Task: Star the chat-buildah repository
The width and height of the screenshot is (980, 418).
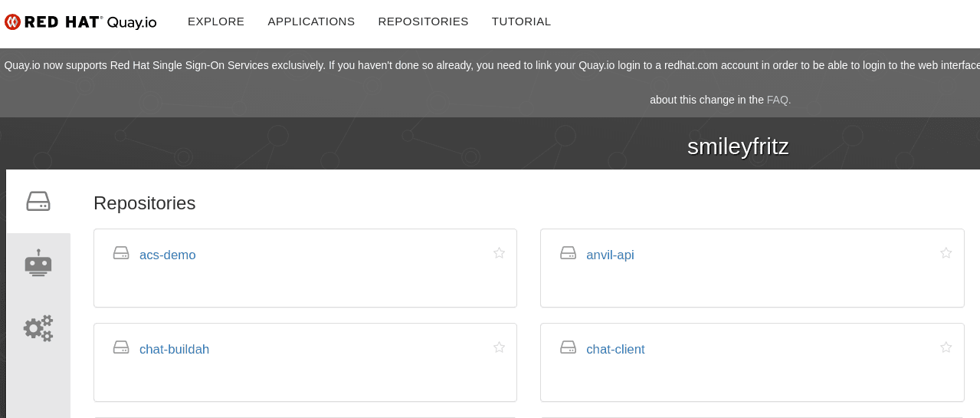Action: (x=499, y=347)
